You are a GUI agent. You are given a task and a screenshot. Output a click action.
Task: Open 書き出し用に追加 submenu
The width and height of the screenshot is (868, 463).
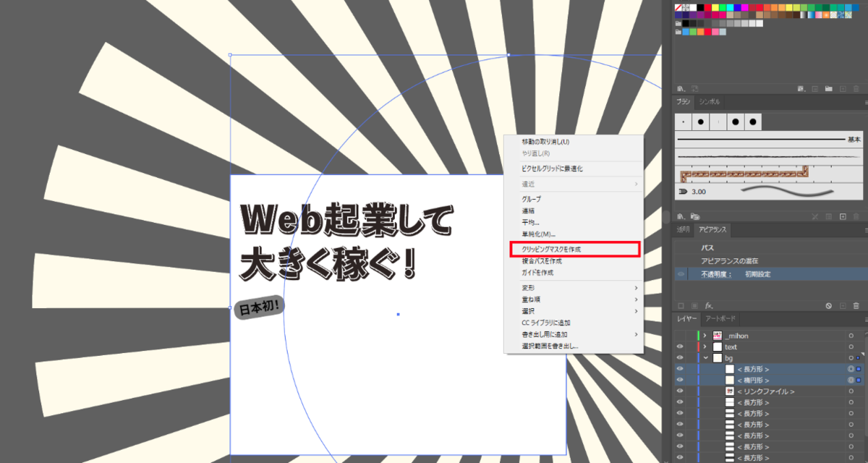click(573, 335)
